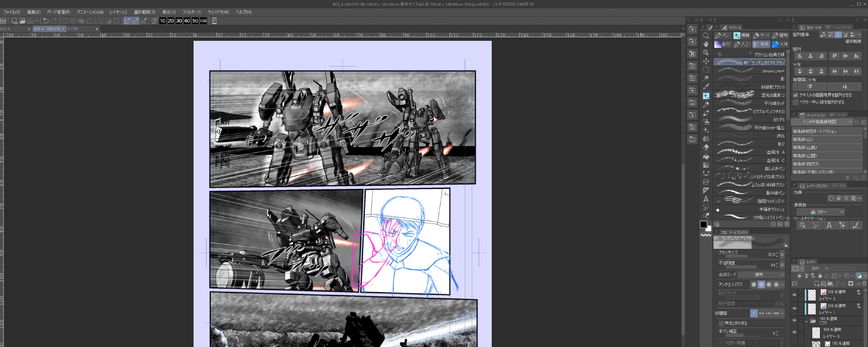This screenshot has height=347, width=868.
Task: Click the Open file folder icon
Action: coord(22,21)
